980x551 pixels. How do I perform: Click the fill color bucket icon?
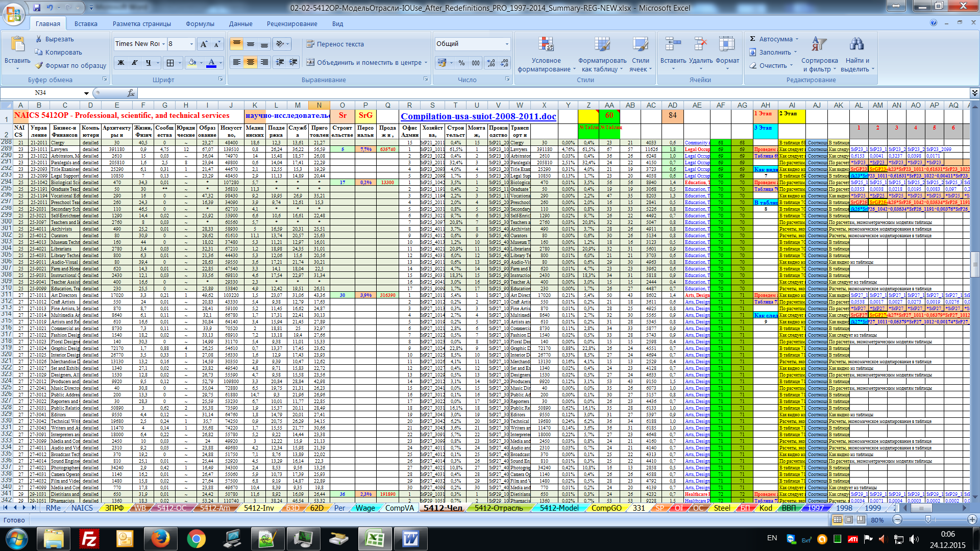click(192, 63)
